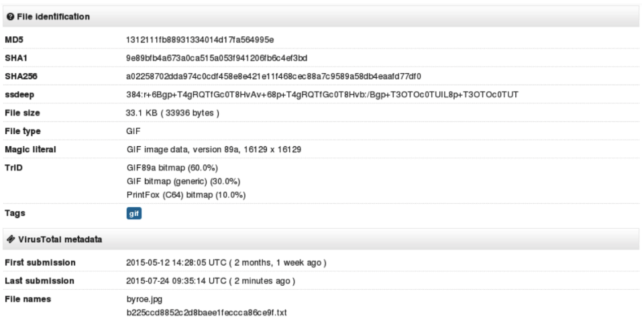This screenshot has width=644, height=322.
Task: Select the SHA1 hash value
Action: pos(217,58)
